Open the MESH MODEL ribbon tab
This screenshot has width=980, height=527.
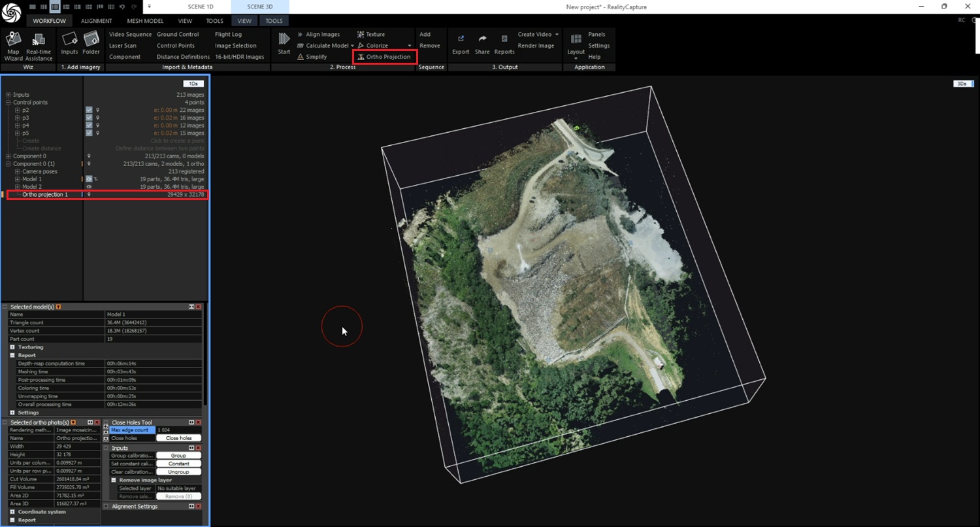pyautogui.click(x=145, y=21)
